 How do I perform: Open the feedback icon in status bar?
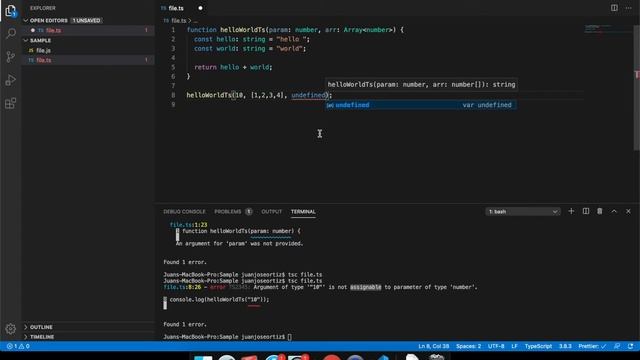pos(617,346)
